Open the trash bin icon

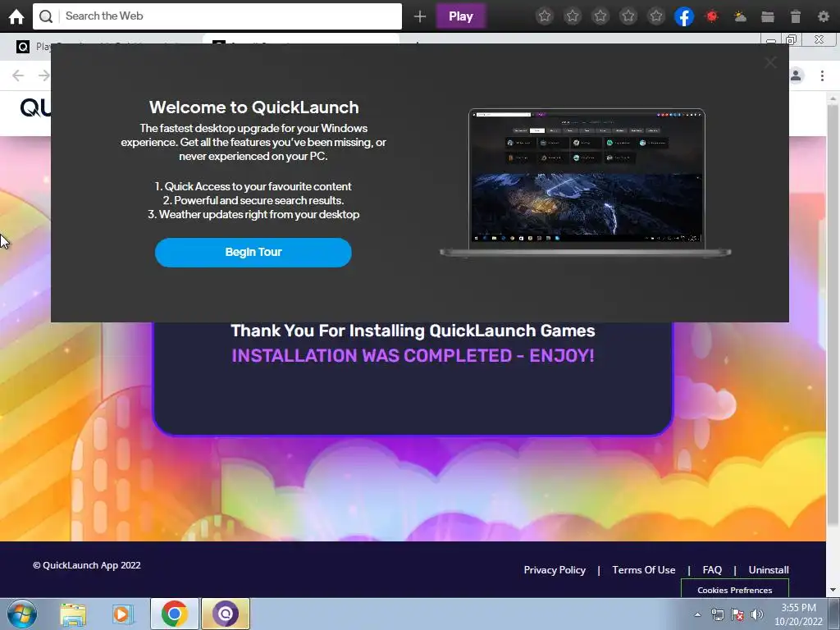796,16
